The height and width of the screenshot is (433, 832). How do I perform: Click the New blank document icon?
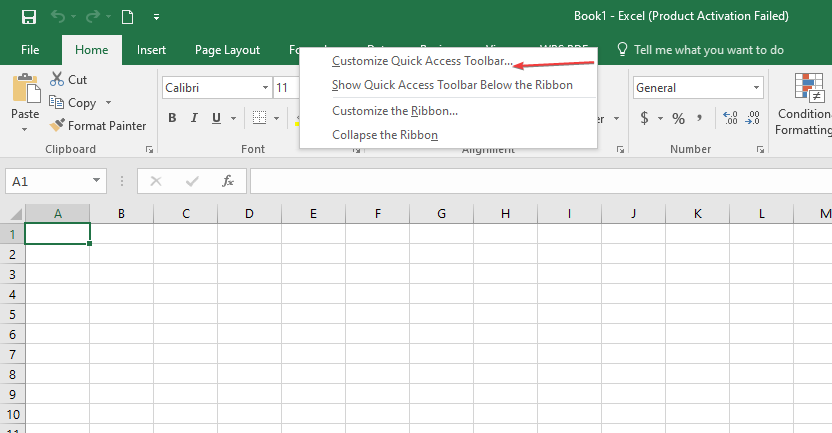[x=127, y=17]
